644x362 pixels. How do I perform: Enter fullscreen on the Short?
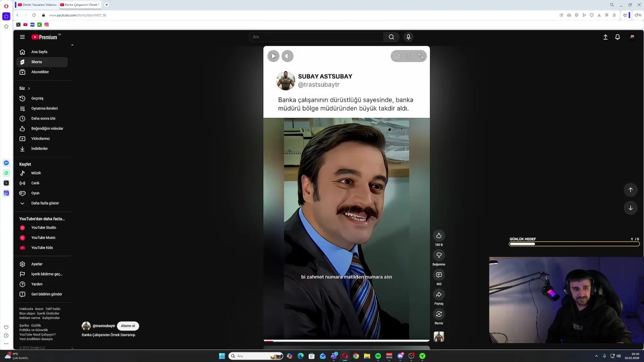click(421, 56)
